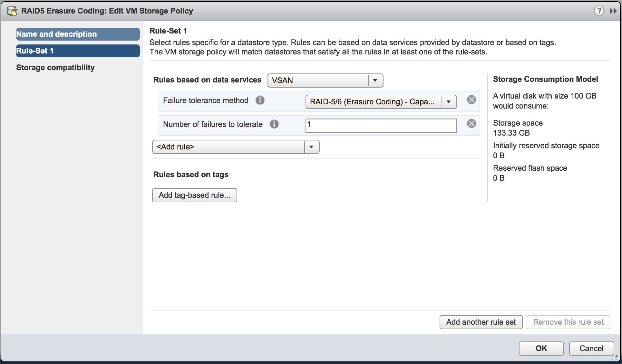Click the VM Storage Policy title icon

pos(12,11)
